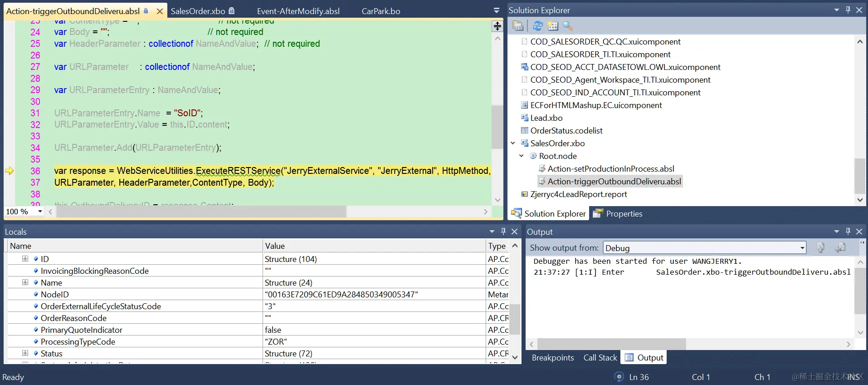Open the Solution Explorer window options dropdown
This screenshot has height=385, width=868.
click(x=837, y=10)
